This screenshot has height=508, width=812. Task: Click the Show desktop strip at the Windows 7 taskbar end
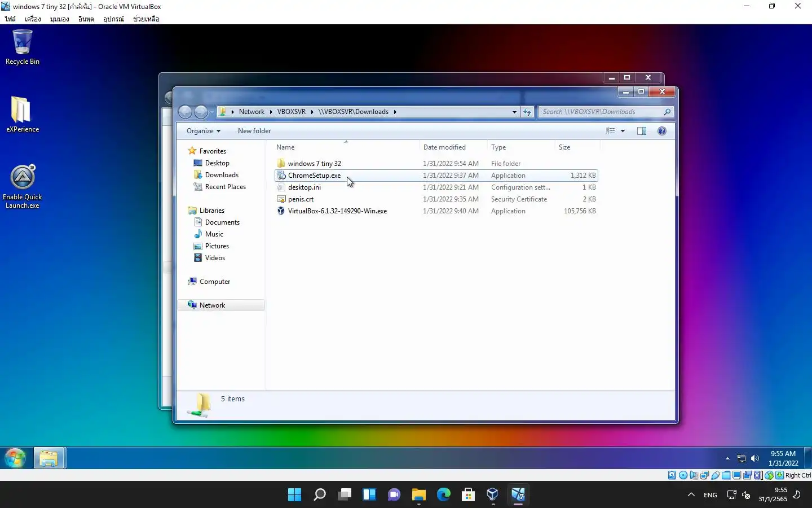808,458
